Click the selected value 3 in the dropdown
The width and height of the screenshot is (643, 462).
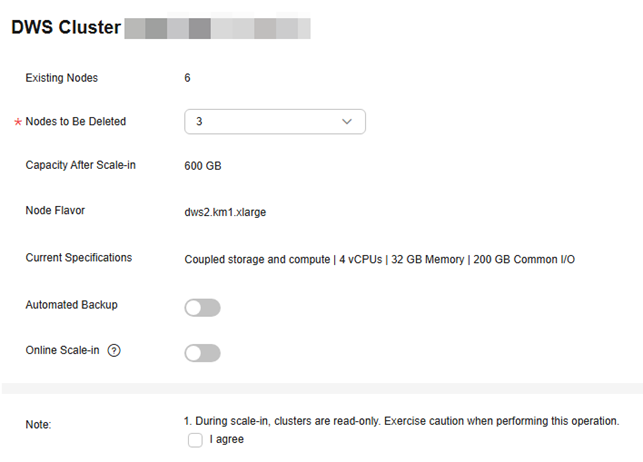coord(199,121)
